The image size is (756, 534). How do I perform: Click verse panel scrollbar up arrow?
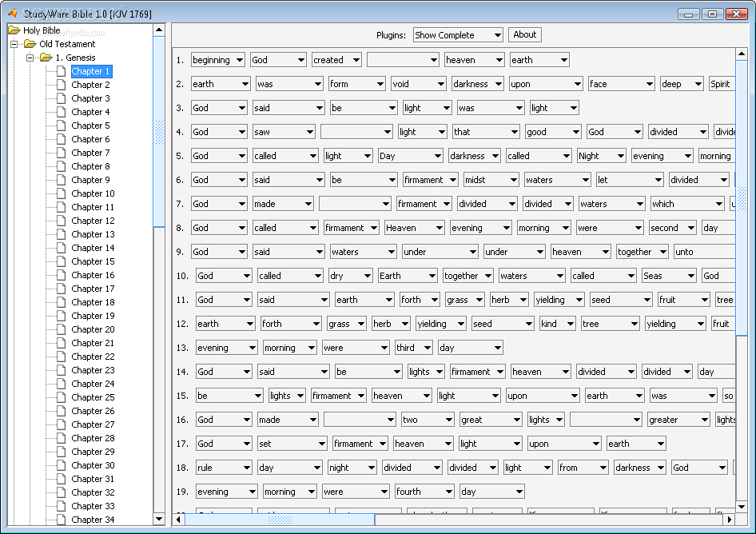pyautogui.click(x=742, y=54)
